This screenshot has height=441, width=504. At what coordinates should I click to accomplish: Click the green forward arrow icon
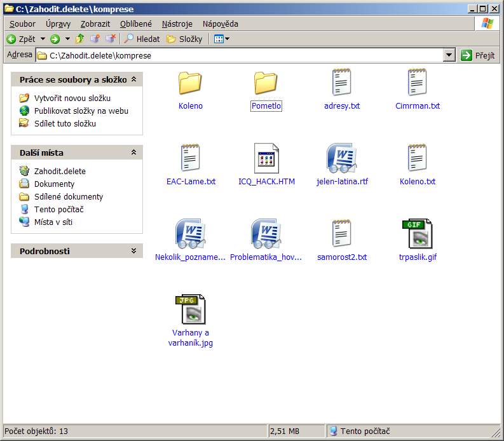pos(55,39)
